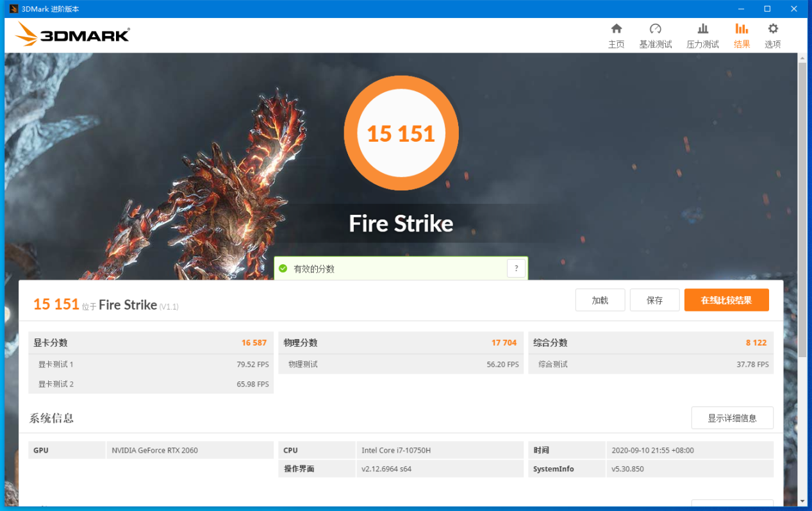Click the 65.98 FPS value
812x511 pixels.
(x=253, y=384)
